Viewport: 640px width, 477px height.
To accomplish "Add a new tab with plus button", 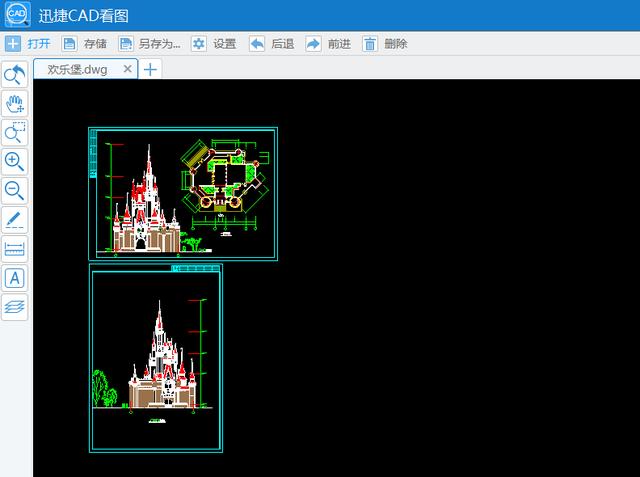I will coord(150,70).
